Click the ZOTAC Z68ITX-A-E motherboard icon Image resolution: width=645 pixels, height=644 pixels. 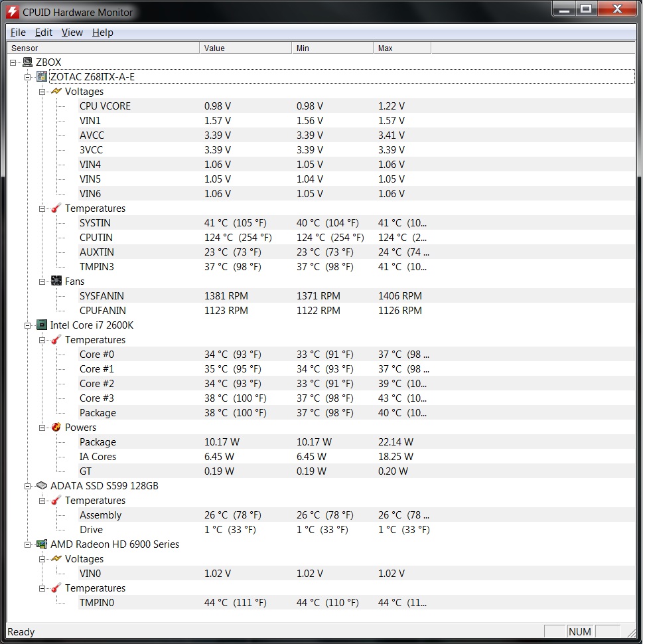click(x=42, y=76)
